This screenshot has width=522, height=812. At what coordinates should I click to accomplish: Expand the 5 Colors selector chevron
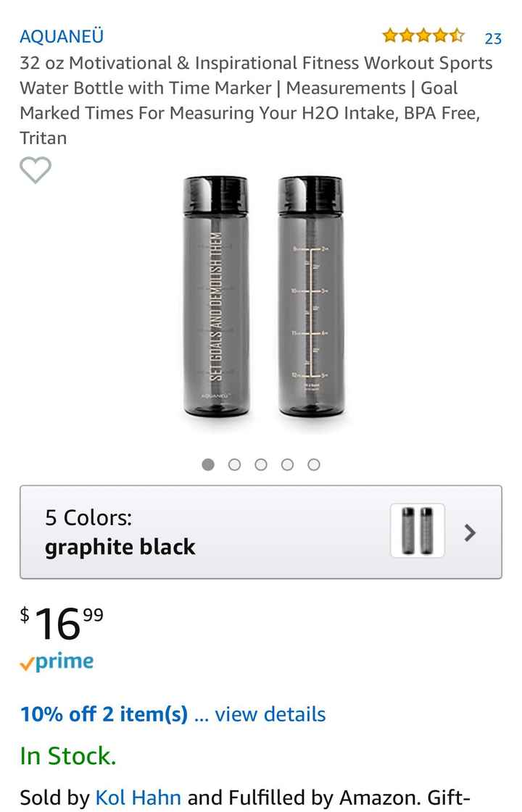(470, 532)
